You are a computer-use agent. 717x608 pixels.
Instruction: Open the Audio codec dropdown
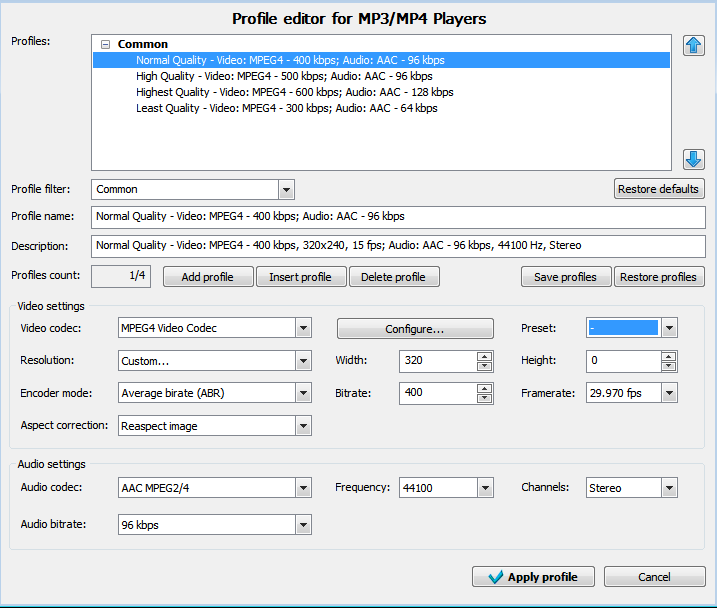click(303, 488)
